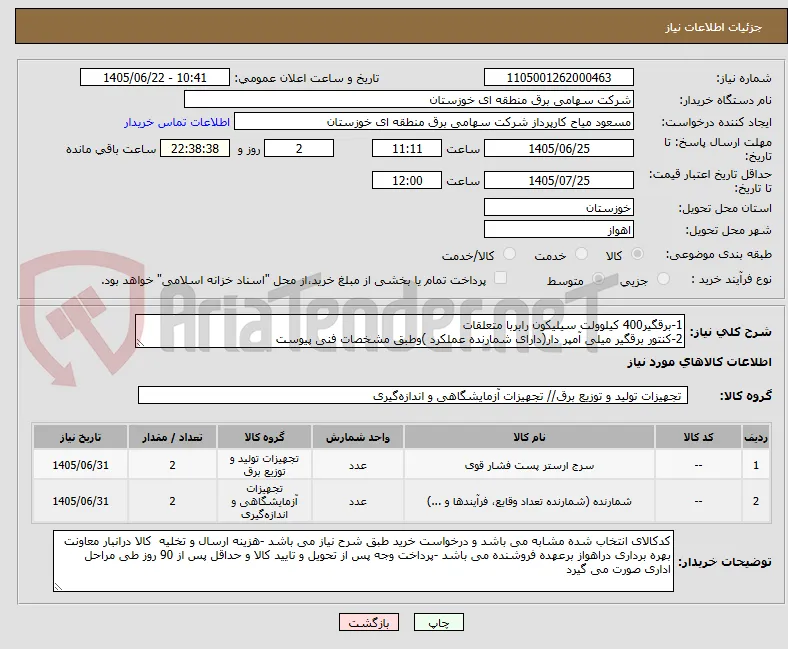Screen dimensions: 788x649
Task: Click the ردیف column header
Action: [756, 437]
